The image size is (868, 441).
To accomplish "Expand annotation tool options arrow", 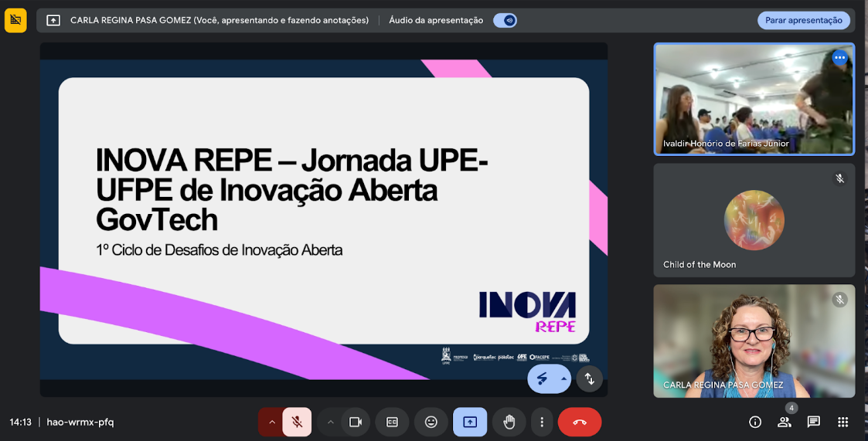I will tap(564, 378).
